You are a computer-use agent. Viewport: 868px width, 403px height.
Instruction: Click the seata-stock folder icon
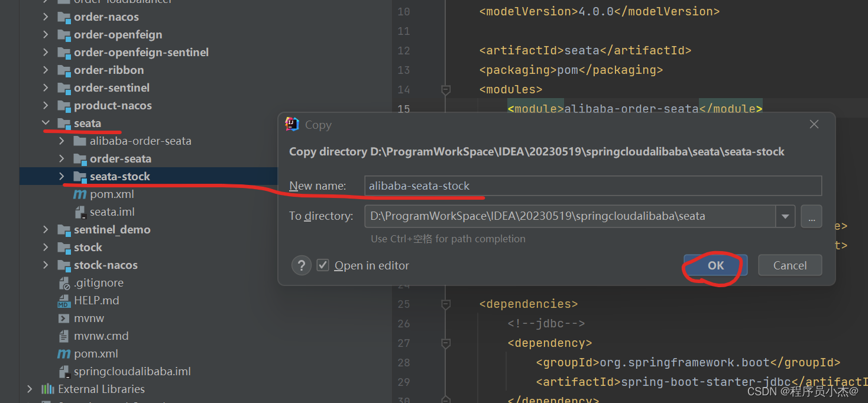point(80,177)
